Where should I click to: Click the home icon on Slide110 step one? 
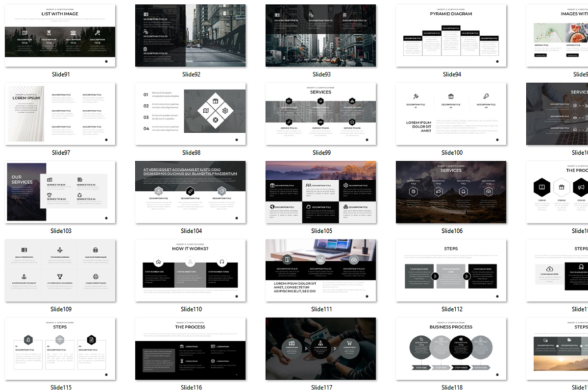158,261
